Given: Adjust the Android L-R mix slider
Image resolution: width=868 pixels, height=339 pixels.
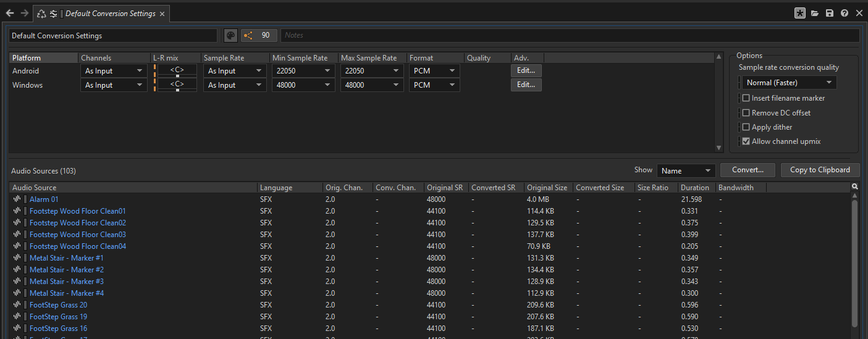Looking at the screenshot, I should pos(177,71).
